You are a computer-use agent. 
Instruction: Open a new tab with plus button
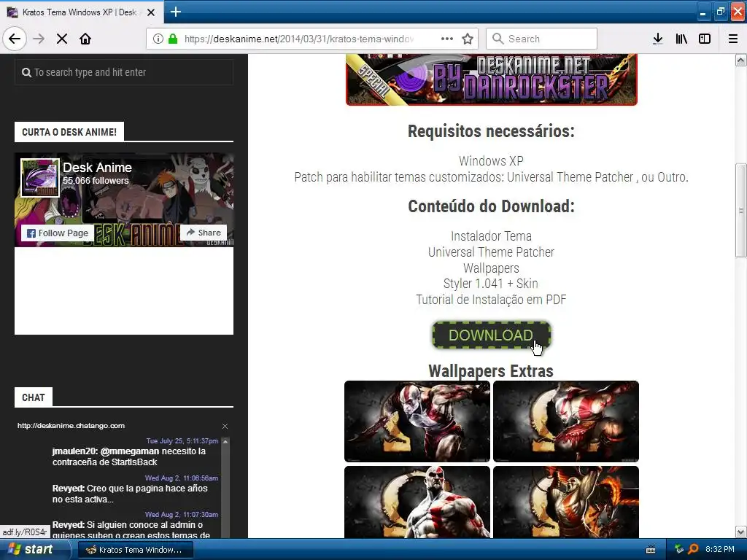(176, 12)
